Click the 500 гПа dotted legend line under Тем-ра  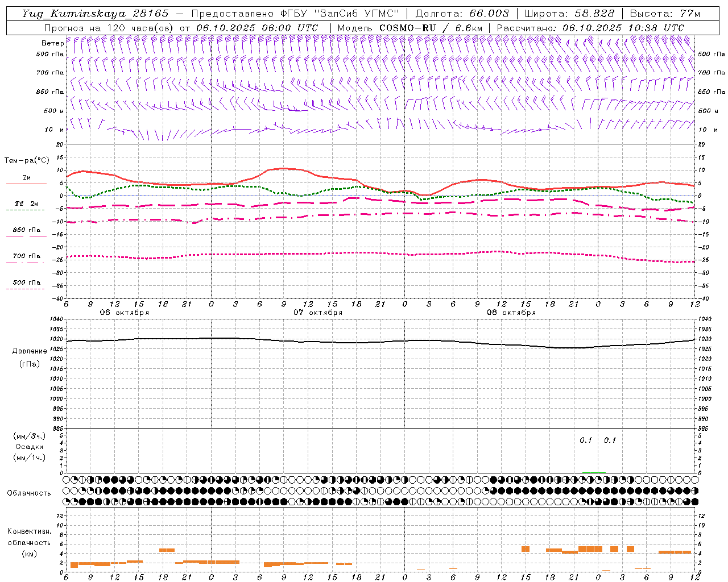[x=26, y=289]
